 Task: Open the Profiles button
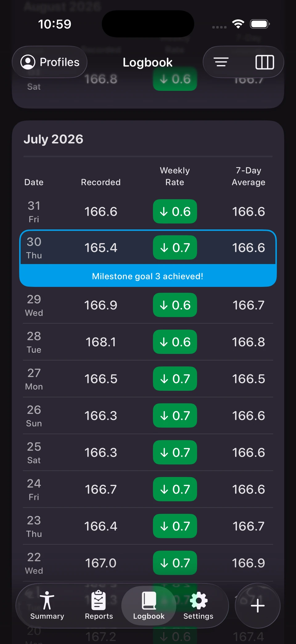50,62
